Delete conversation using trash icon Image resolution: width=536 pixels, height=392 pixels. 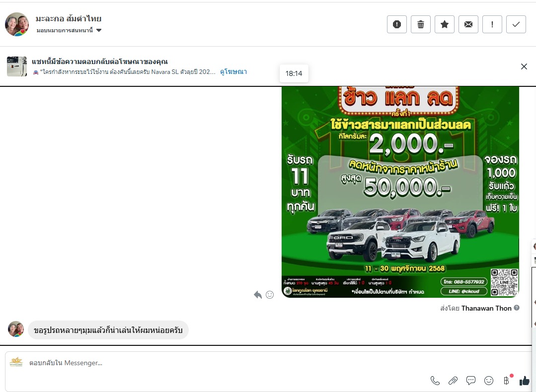[420, 24]
